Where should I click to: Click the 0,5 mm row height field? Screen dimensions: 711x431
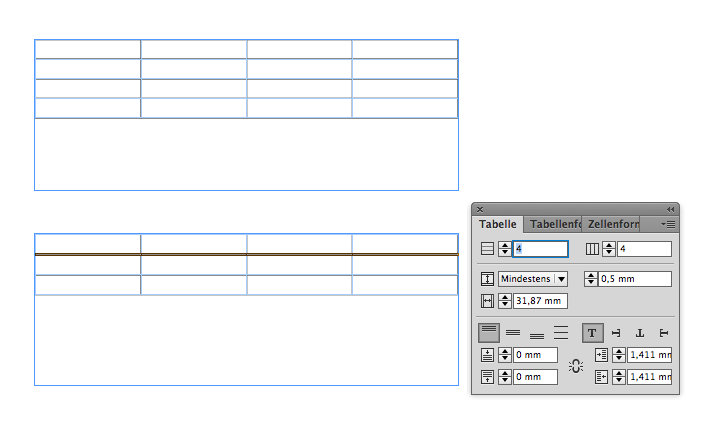coord(635,279)
